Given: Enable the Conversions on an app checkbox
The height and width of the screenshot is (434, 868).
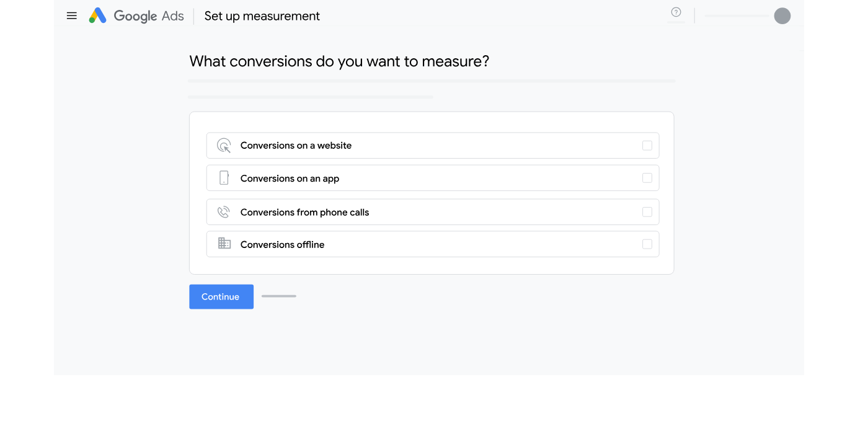Looking at the screenshot, I should coord(647,179).
